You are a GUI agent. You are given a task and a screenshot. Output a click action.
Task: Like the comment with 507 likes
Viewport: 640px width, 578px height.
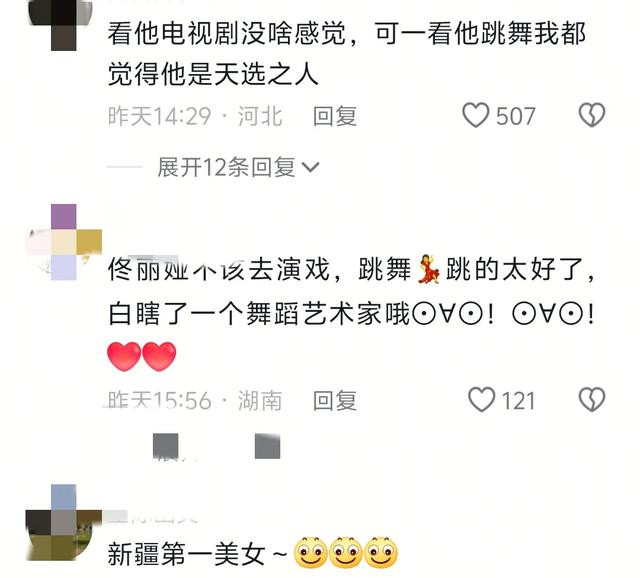(475, 115)
